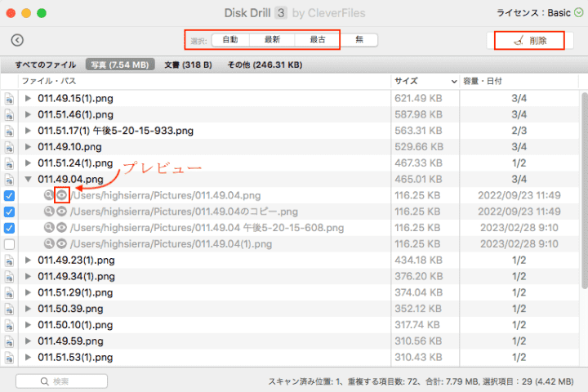588x392 pixels.
Task: Click ライセンス：Basic label
Action: (x=533, y=13)
